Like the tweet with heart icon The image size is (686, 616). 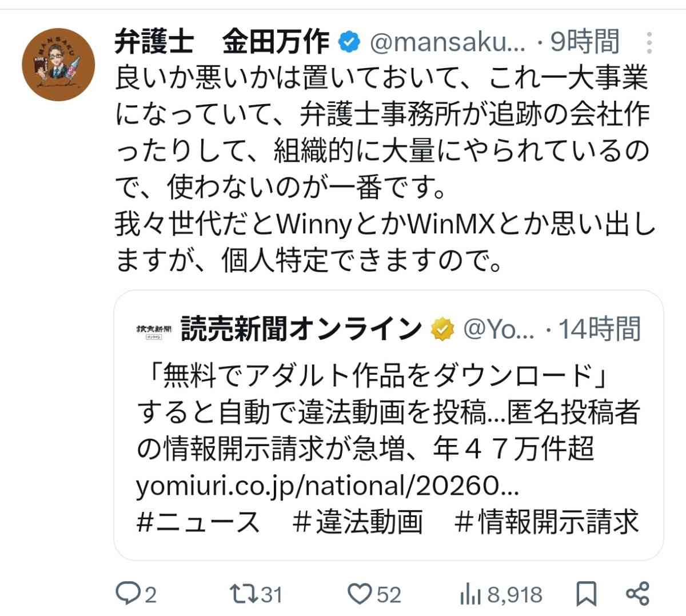coord(360,594)
